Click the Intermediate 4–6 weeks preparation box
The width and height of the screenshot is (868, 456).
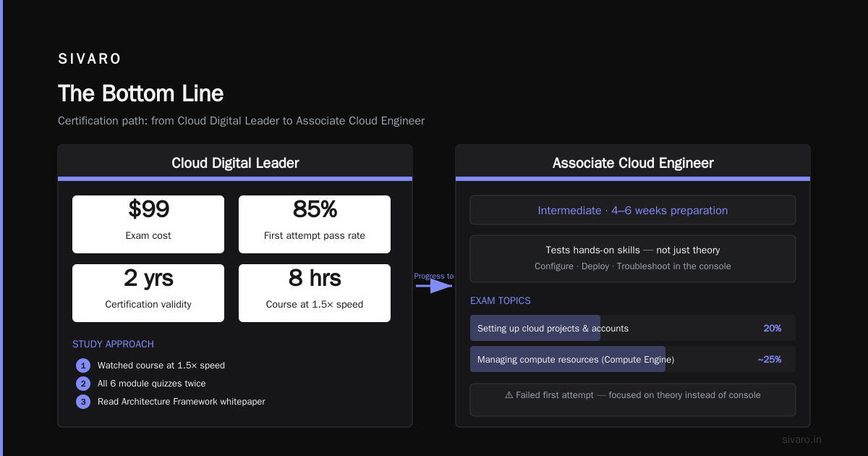[x=633, y=210]
